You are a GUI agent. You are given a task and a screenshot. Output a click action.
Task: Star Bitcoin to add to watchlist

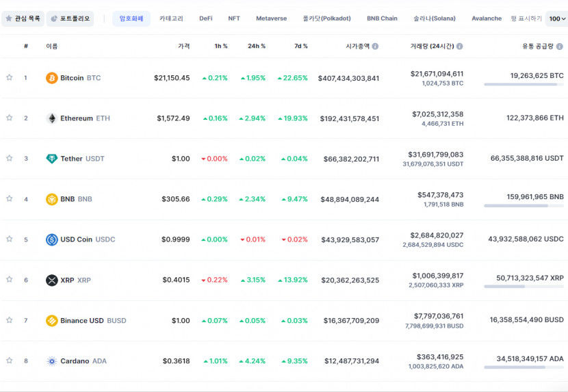[x=10, y=77]
